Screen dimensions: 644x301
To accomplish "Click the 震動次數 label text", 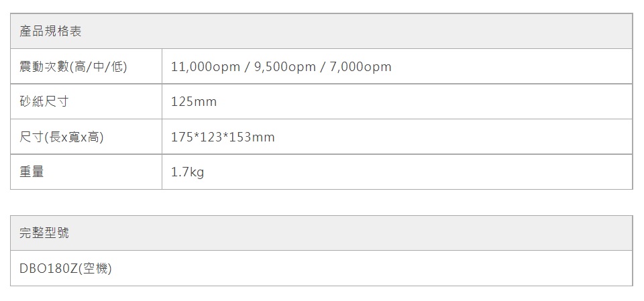I will click(x=44, y=67).
